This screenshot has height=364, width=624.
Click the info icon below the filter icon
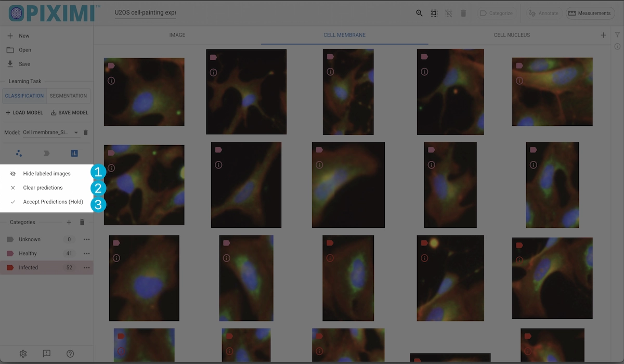[x=617, y=46]
